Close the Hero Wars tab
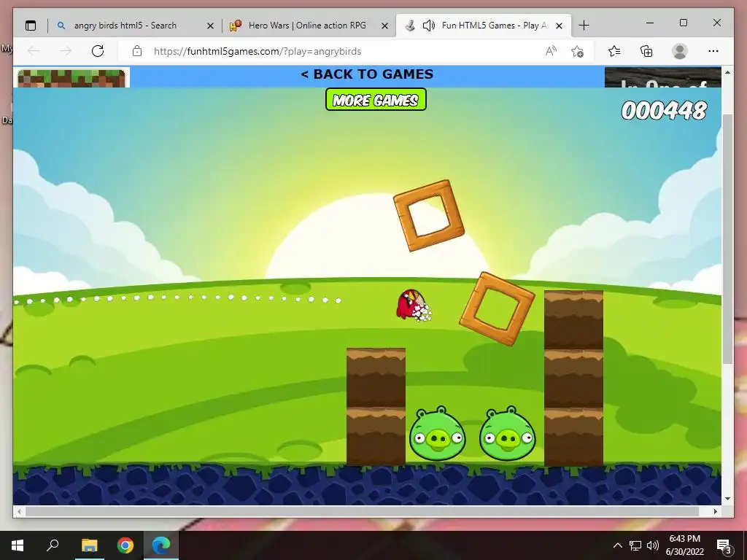Viewport: 747px width, 560px height. click(385, 26)
